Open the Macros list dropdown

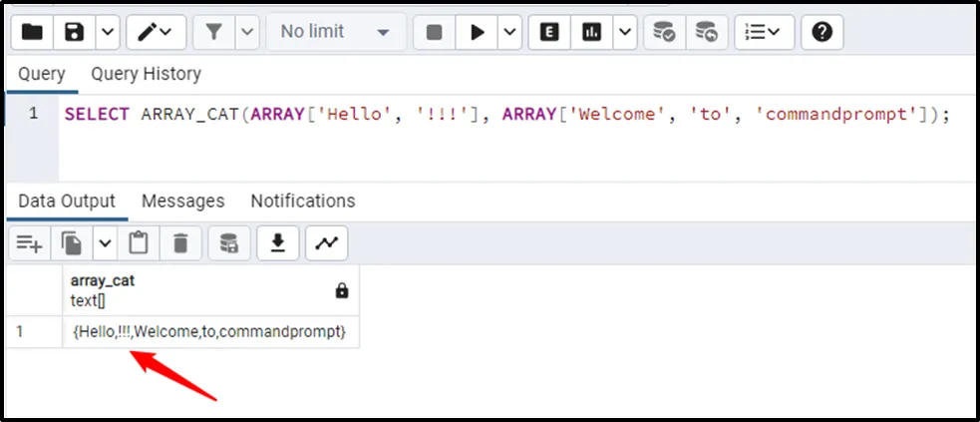(x=765, y=32)
